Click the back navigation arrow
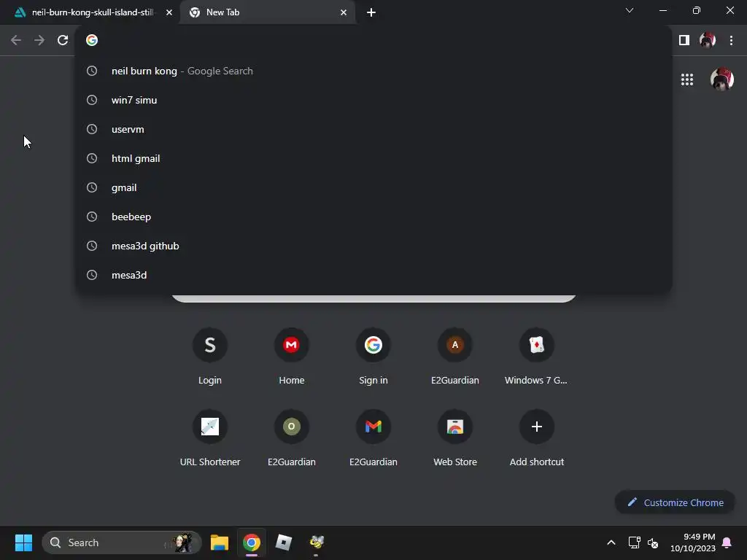 [16, 41]
